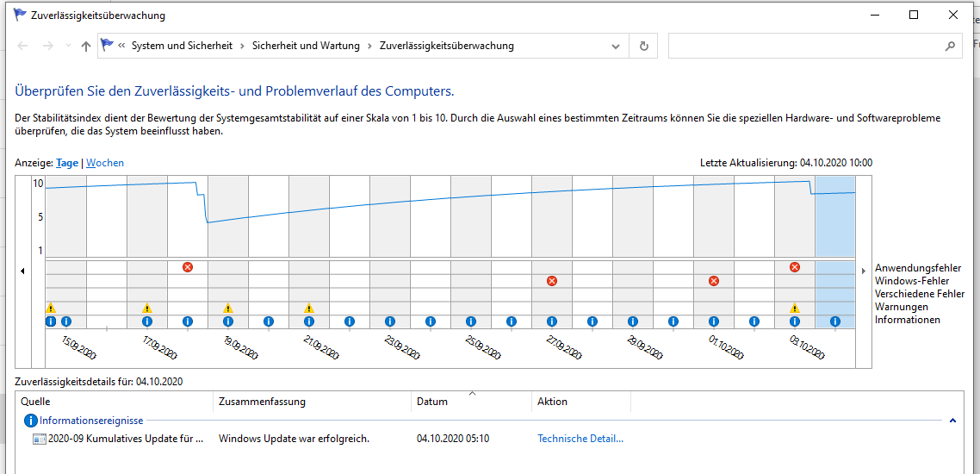This screenshot has width=980, height=474.
Task: Select the warning triangle on 17.09.2020
Action: click(x=147, y=308)
